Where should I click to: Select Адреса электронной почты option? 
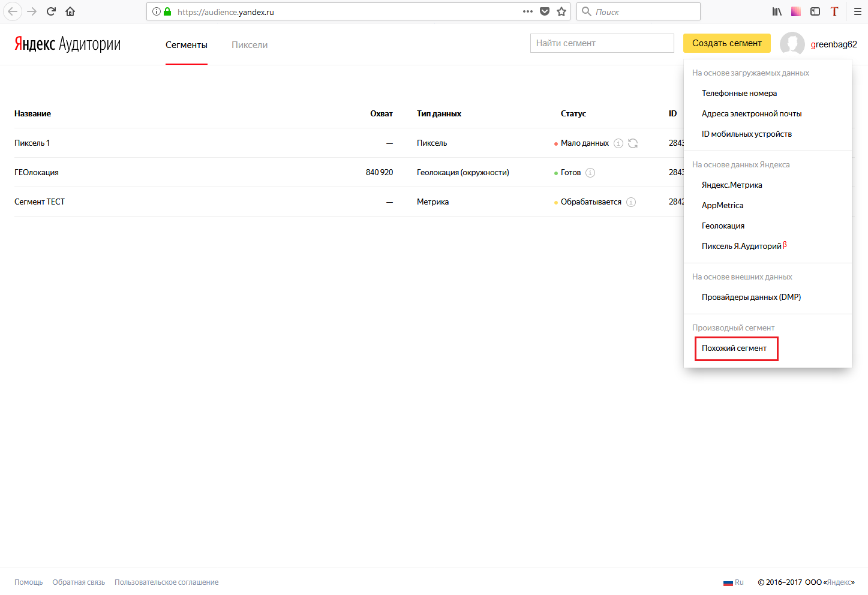[x=752, y=113]
